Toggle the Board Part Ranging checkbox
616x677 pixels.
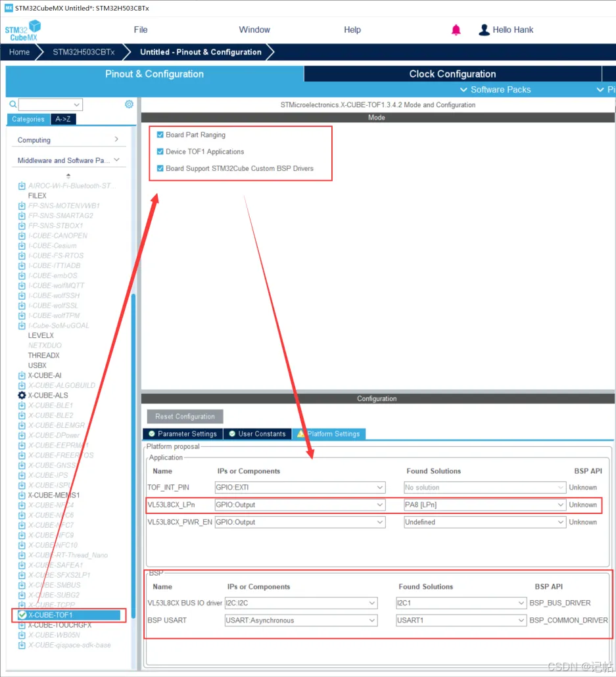click(160, 135)
